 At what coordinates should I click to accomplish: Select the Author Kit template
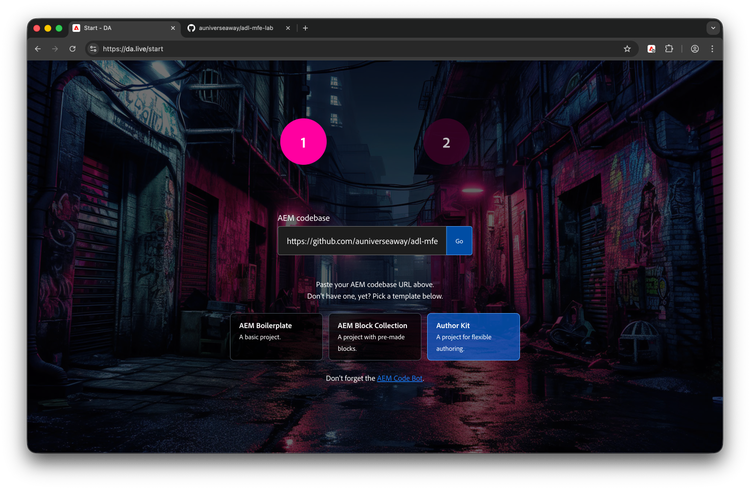[x=472, y=336]
